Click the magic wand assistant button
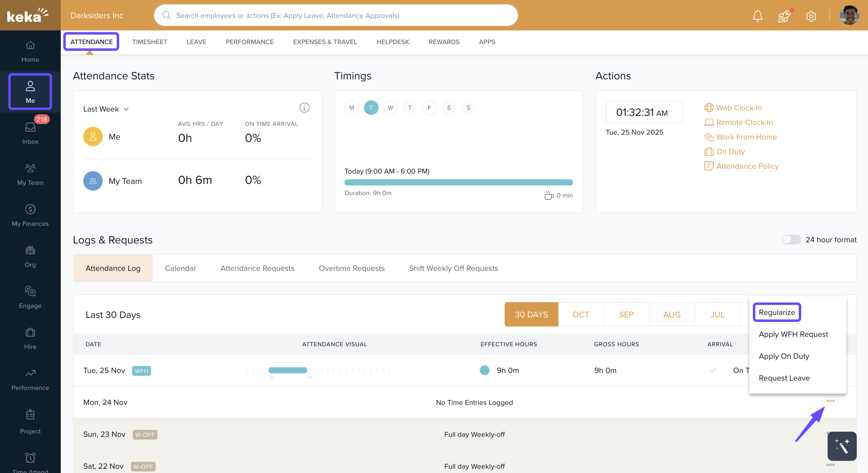The image size is (868, 473). 841,446
